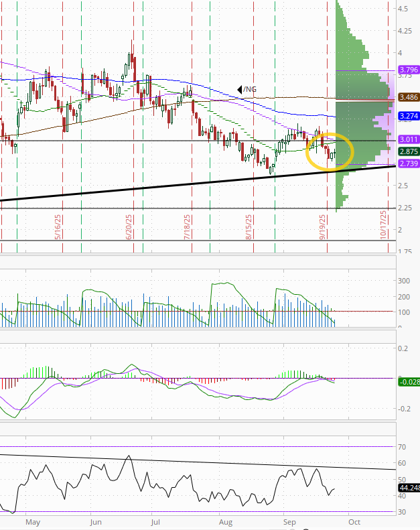Screen dimensions: 420x530
Task: Select the 9/19/25 expiration date marker
Action: 323,227
